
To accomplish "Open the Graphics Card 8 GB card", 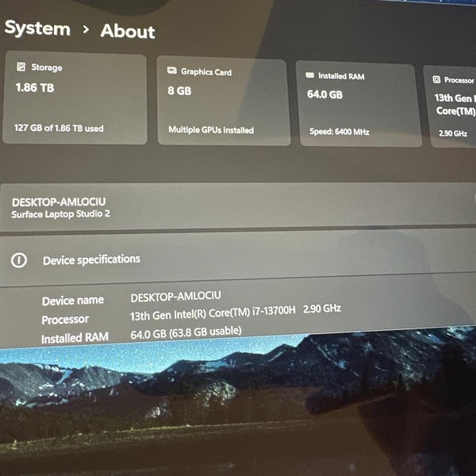I will coord(224,101).
